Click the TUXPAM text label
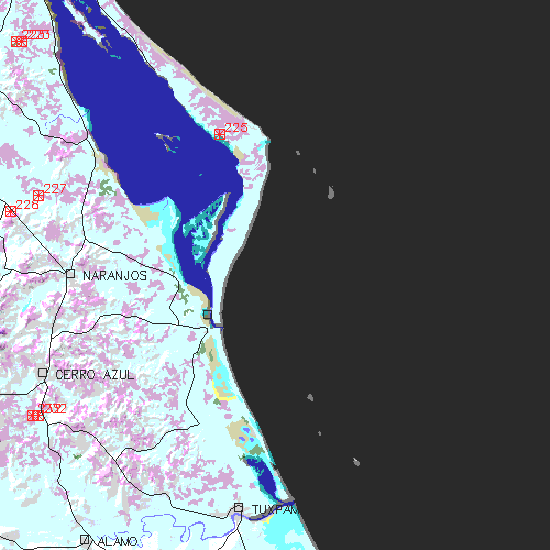Viewport: 550px width, 550px height. (x=274, y=510)
